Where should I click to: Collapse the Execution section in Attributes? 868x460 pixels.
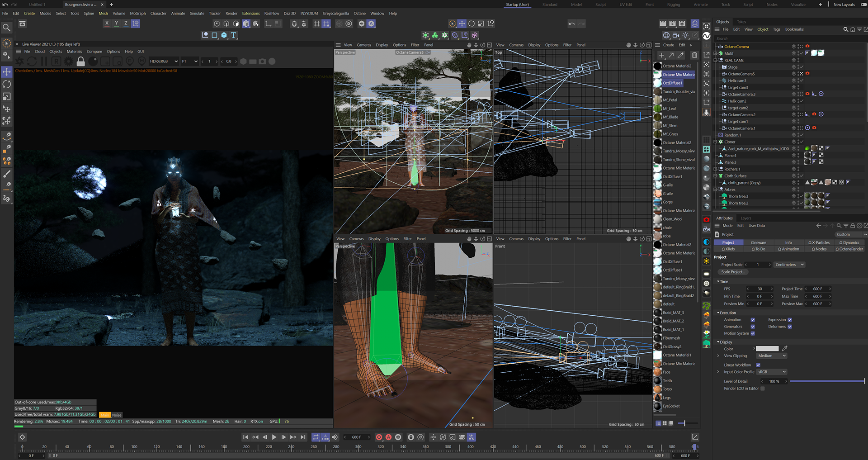click(x=718, y=313)
